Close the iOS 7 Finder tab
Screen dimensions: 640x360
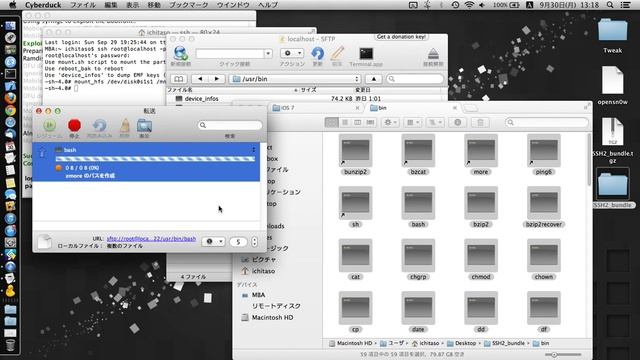click(x=358, y=108)
